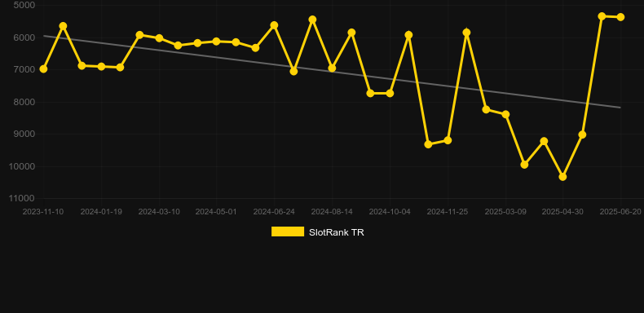Click the 8000 y-axis tick label
644x313 pixels.
[x=24, y=102]
